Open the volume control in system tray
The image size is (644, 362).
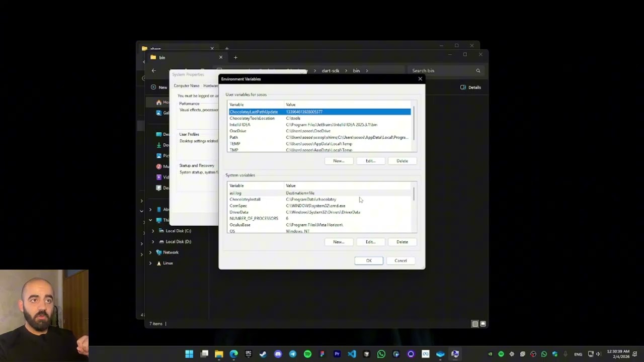[598, 354]
